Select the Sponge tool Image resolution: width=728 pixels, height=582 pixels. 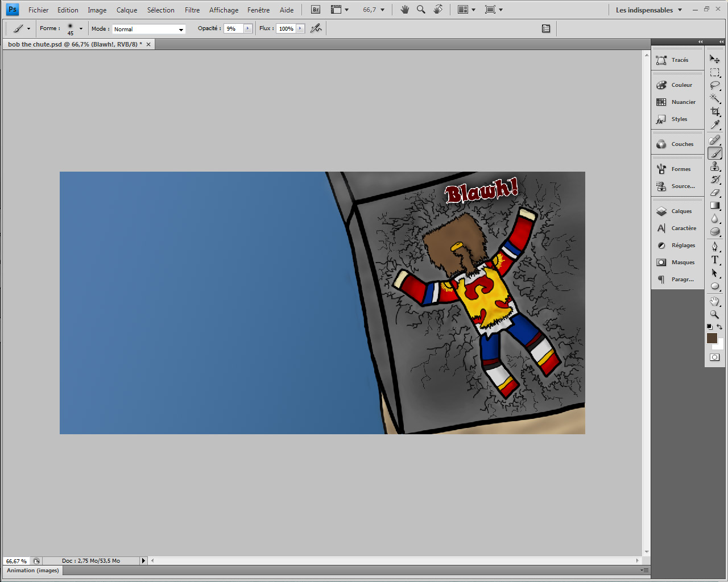pos(715,231)
